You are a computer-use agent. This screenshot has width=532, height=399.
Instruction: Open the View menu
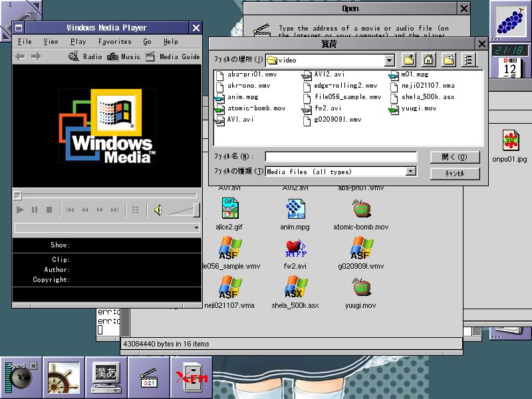(51, 41)
